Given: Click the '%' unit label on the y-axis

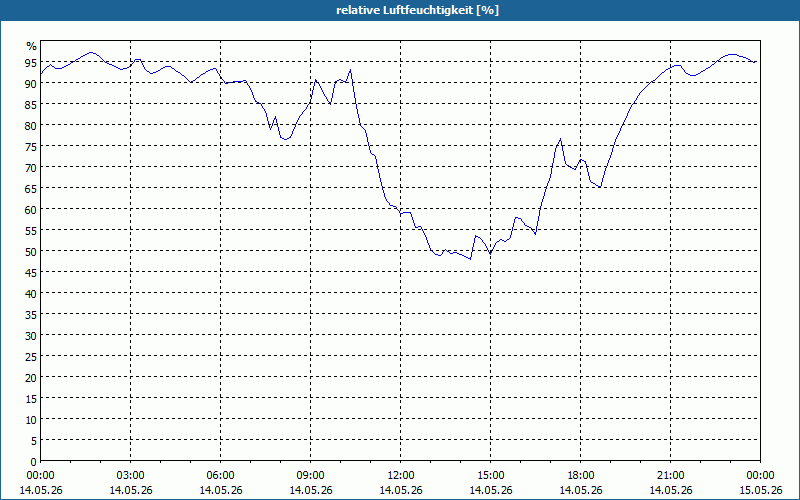Looking at the screenshot, I should tap(32, 46).
